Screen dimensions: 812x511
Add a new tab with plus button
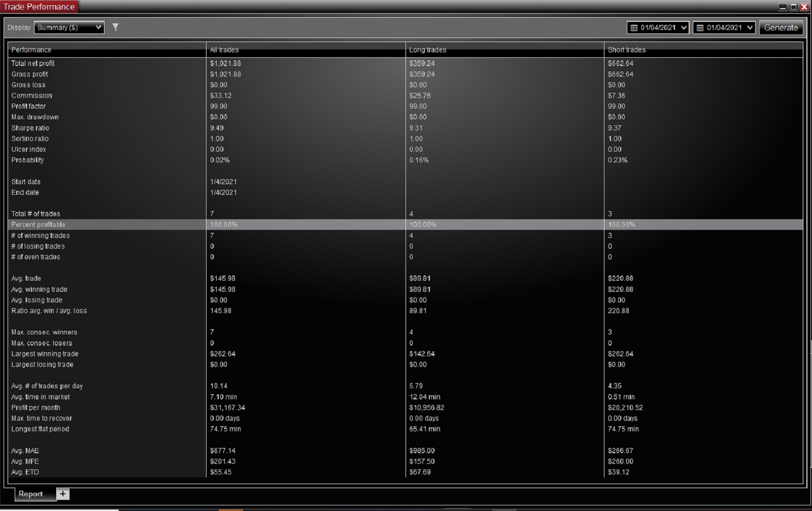click(63, 494)
